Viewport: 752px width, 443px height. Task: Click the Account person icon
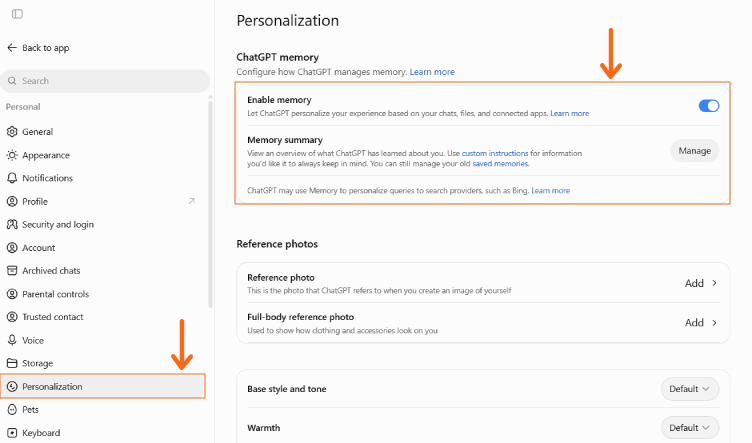pos(12,247)
